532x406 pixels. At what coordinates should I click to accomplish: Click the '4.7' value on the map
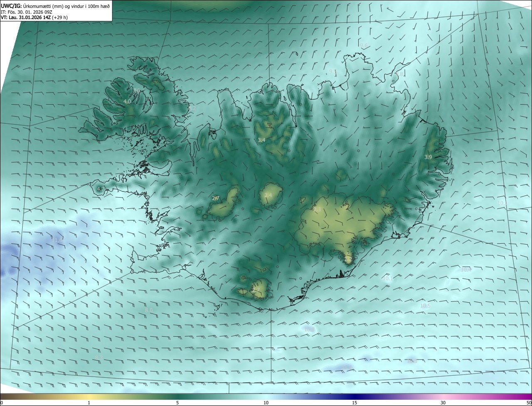click(100, 189)
